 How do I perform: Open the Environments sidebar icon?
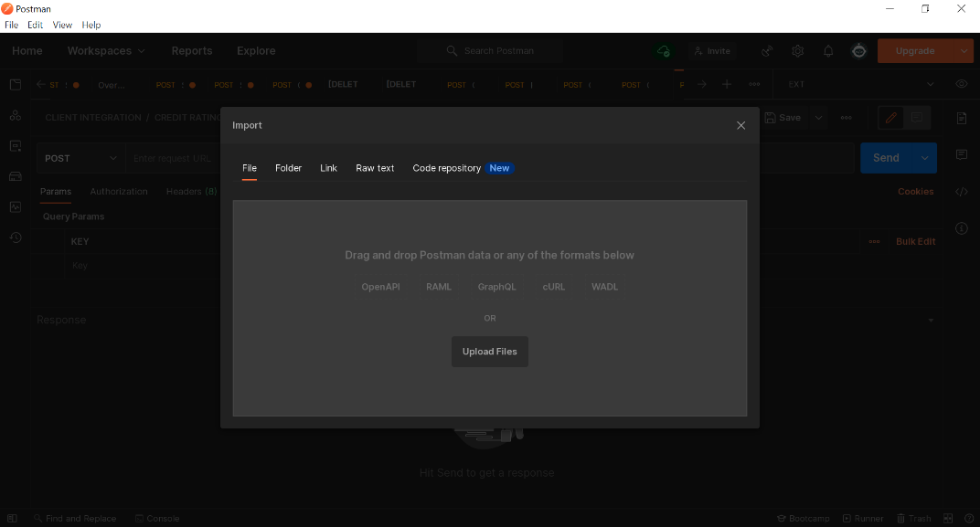pos(16,146)
